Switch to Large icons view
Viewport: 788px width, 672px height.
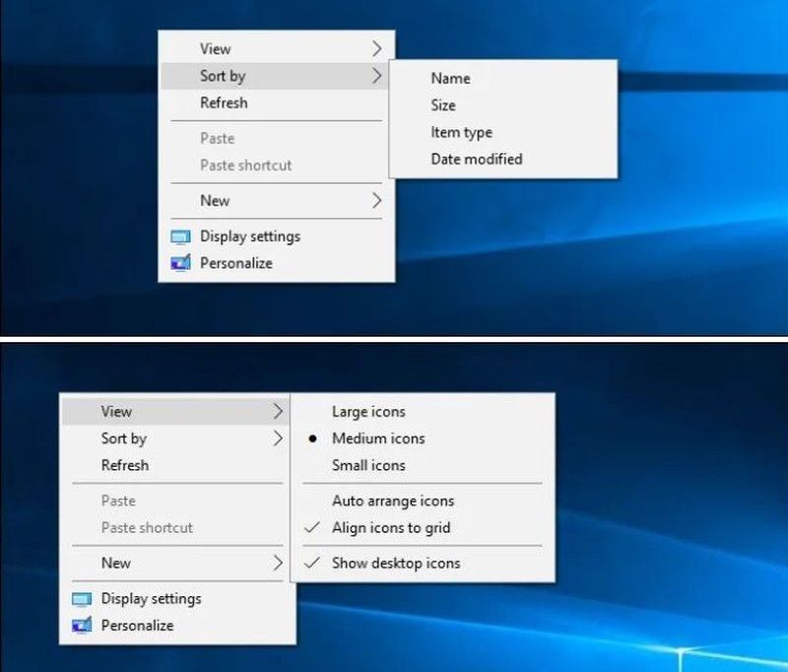click(x=423, y=412)
